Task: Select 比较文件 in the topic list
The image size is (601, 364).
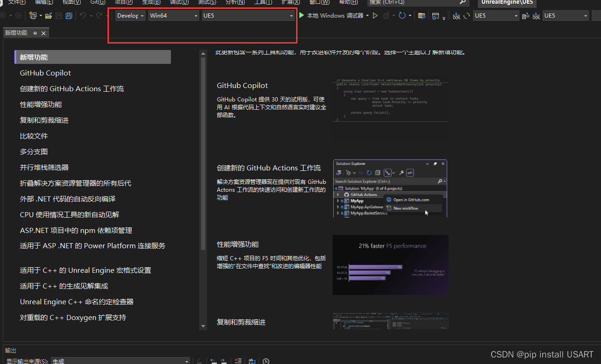Action: coord(34,136)
